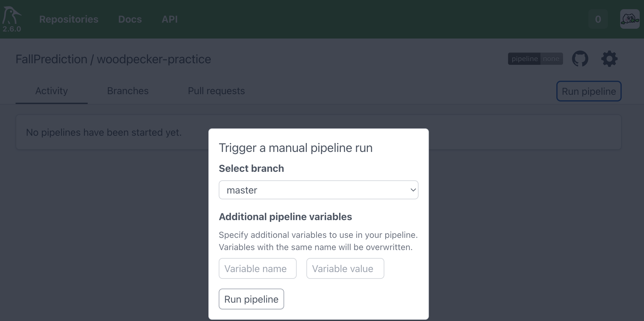Open the API navigation link
The height and width of the screenshot is (321, 644).
(x=170, y=19)
